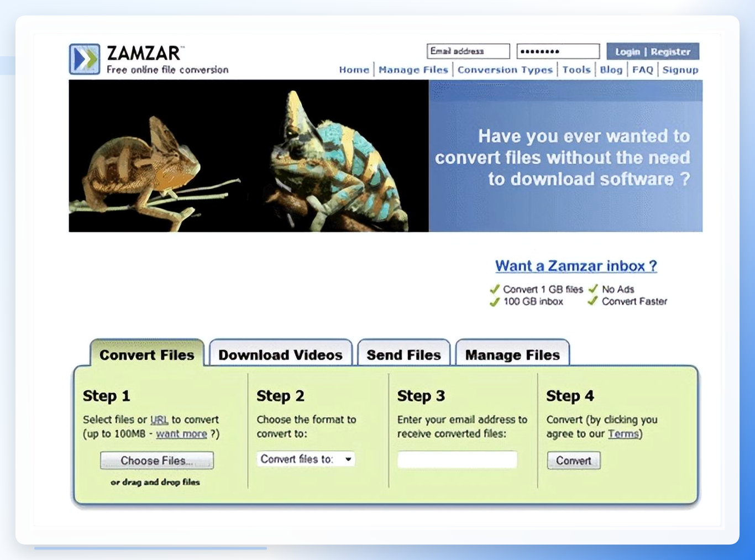Switch to the Send Files tab

[x=403, y=354]
